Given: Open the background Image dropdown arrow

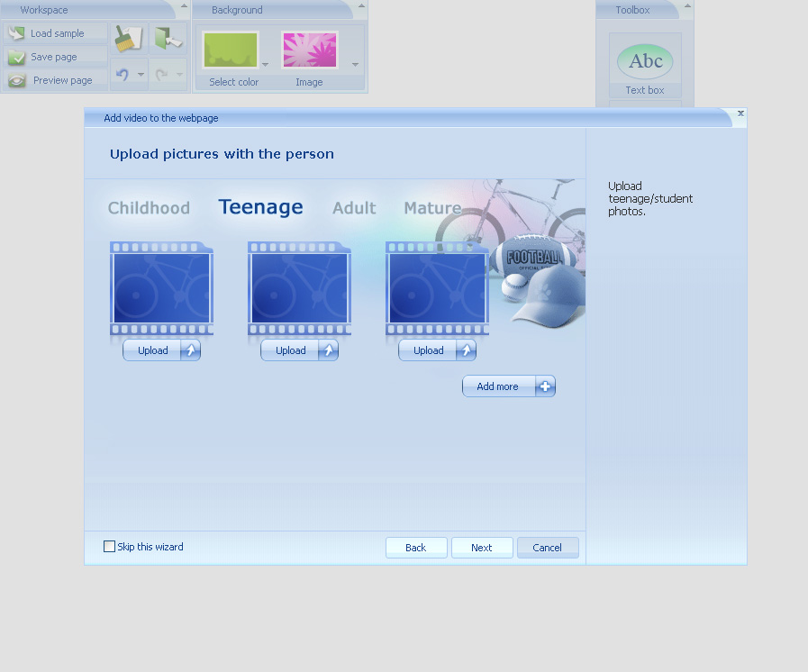Looking at the screenshot, I should (x=355, y=65).
